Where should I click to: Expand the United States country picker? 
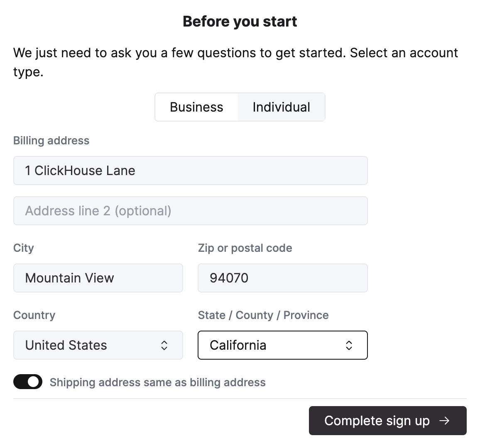pos(98,345)
